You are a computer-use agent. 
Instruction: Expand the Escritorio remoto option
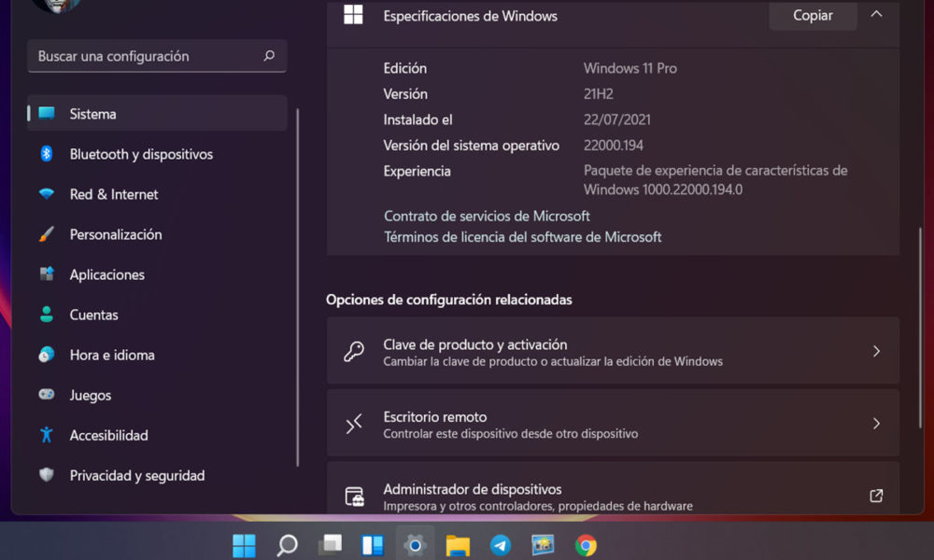(x=875, y=422)
